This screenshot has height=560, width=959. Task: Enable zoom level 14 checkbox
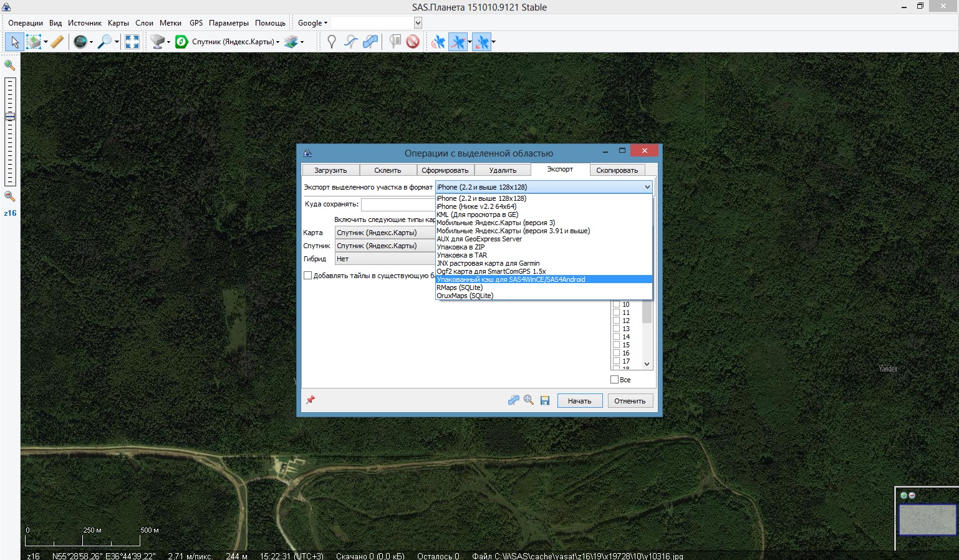[616, 337]
